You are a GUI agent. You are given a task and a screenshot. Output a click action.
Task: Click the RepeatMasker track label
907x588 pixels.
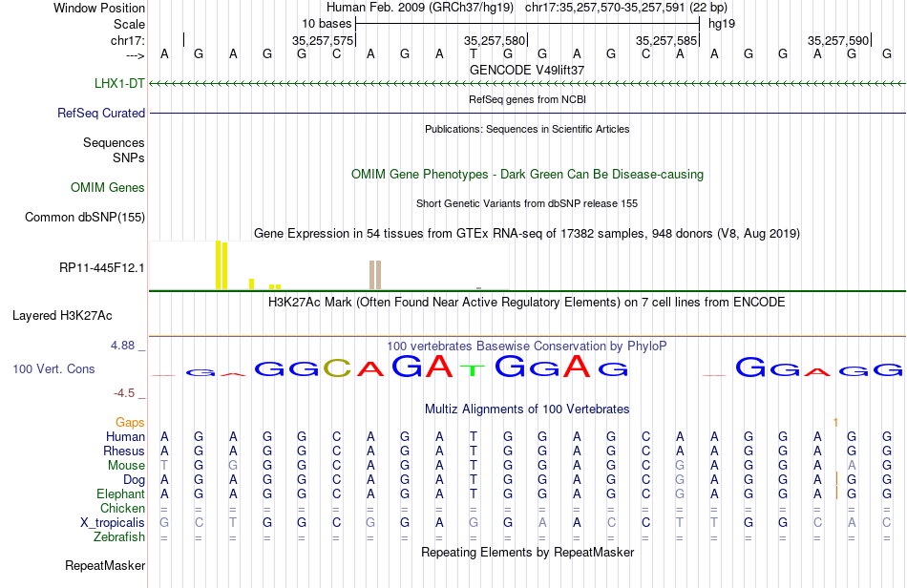tap(105, 565)
